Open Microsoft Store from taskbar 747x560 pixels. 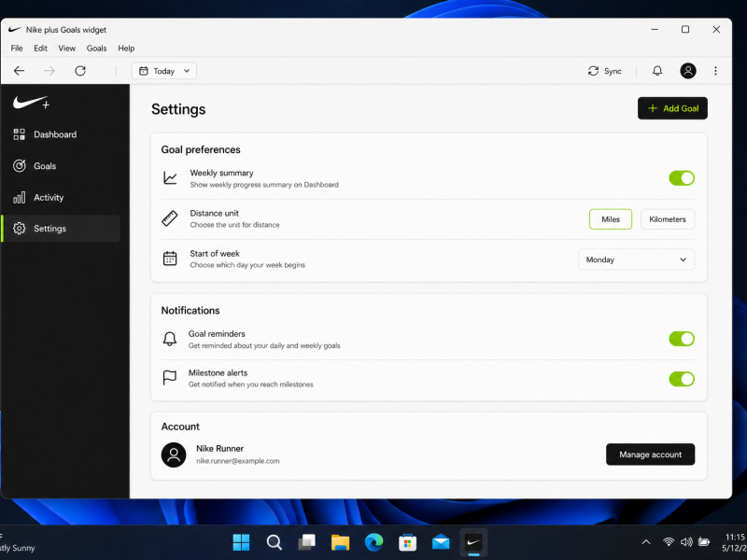407,542
